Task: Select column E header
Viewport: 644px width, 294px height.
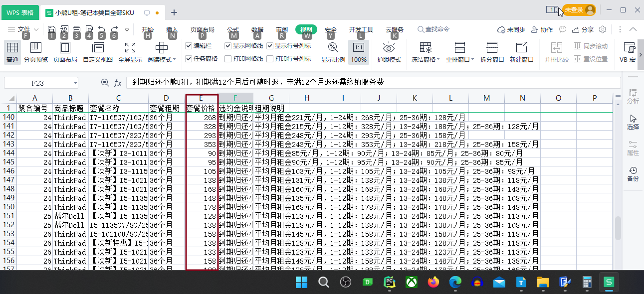Action: pyautogui.click(x=201, y=98)
